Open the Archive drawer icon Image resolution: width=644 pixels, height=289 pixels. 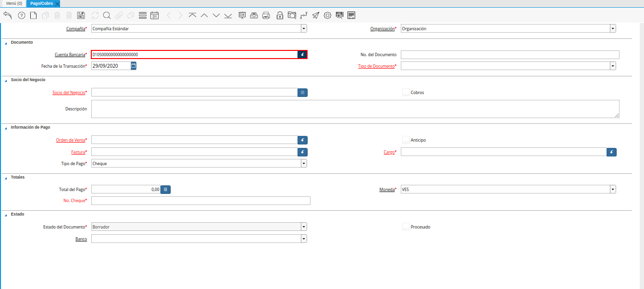click(254, 15)
